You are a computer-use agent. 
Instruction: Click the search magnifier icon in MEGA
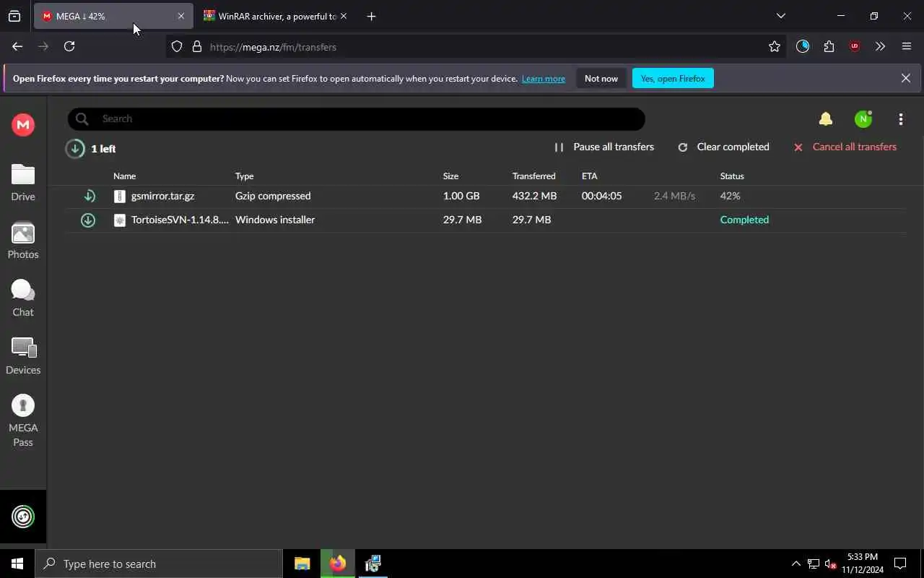[x=82, y=118]
